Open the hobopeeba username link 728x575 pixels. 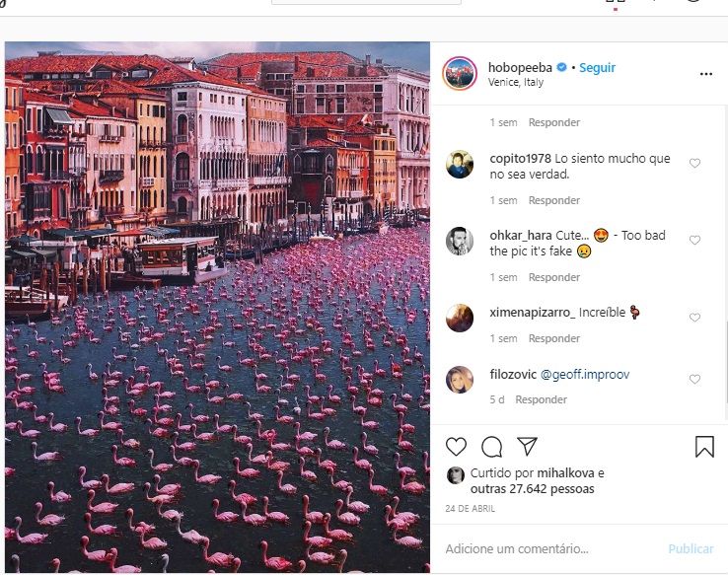(520, 68)
